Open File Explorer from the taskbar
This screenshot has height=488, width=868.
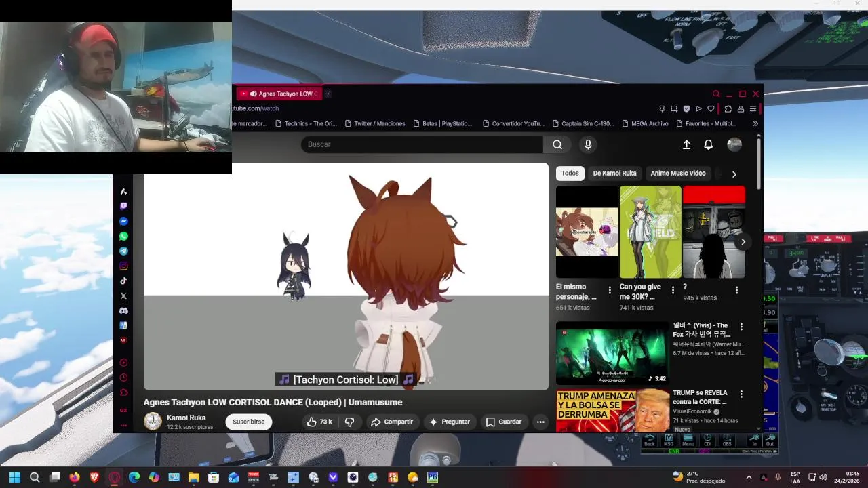point(193,477)
